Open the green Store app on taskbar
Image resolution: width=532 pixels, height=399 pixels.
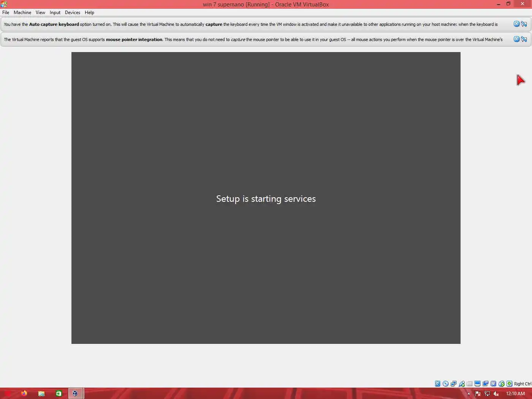[59, 393]
